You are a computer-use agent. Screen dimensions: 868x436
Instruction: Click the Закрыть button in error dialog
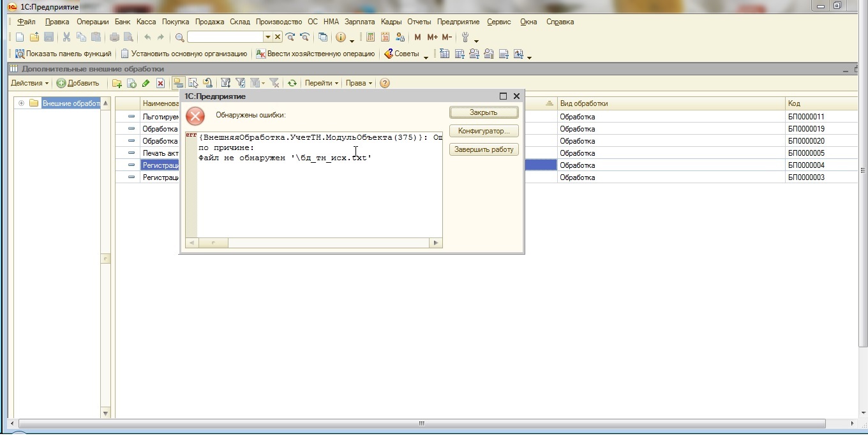484,112
